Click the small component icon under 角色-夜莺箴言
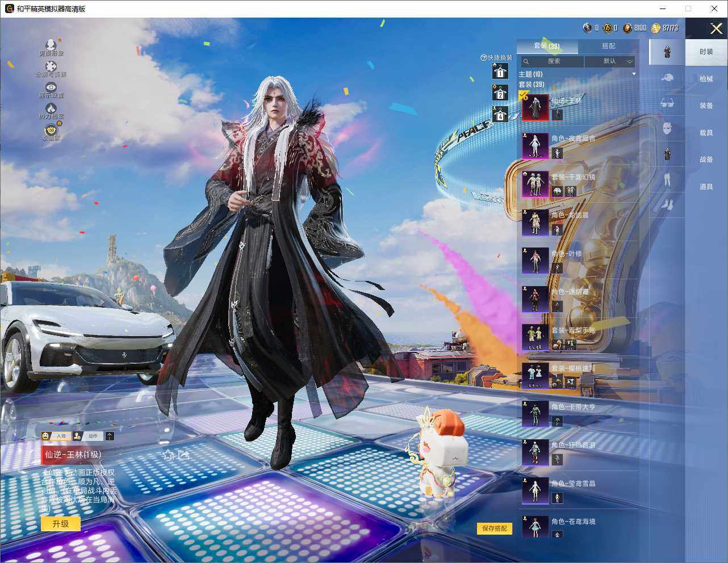This screenshot has width=728, height=563. [557, 153]
